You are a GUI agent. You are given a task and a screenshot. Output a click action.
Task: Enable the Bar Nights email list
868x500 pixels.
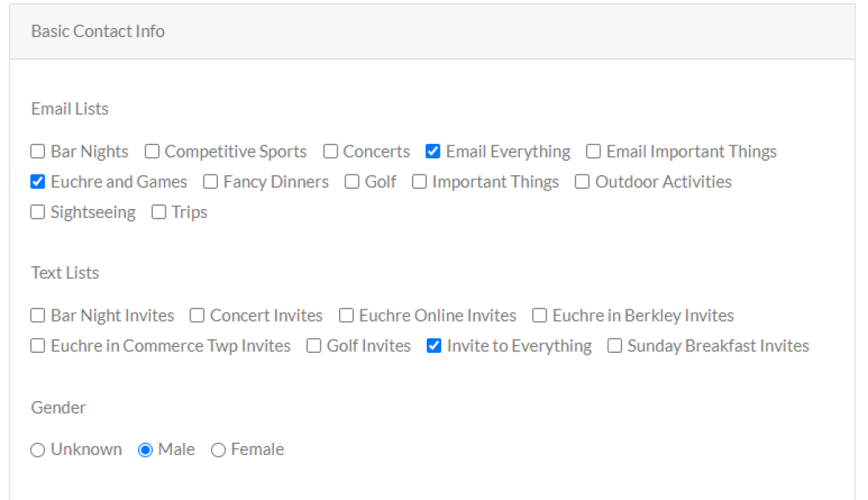(37, 151)
